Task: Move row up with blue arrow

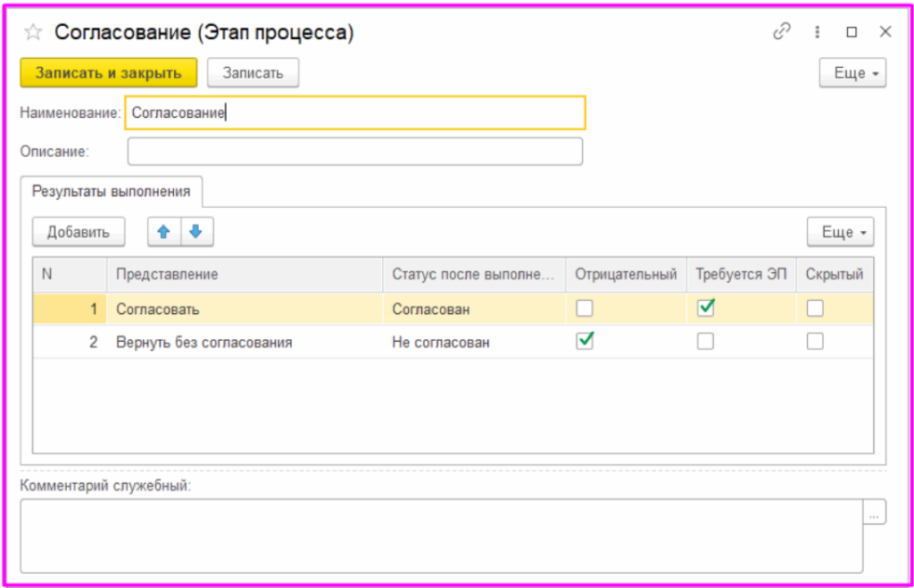Action: pos(163,232)
